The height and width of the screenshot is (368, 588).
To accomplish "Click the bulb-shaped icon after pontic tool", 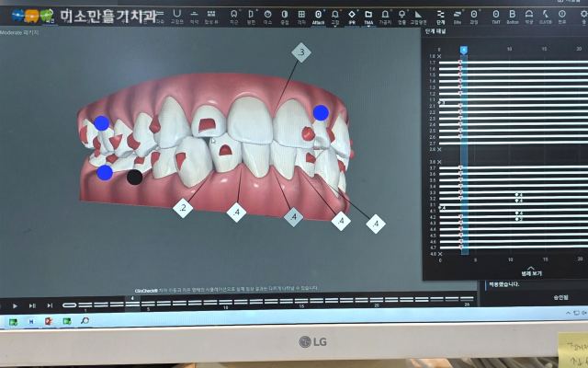I will pos(401,15).
